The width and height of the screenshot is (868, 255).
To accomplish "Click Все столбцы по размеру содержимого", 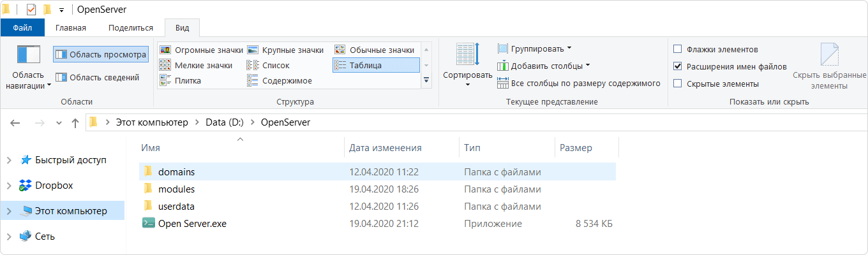I will tap(578, 83).
